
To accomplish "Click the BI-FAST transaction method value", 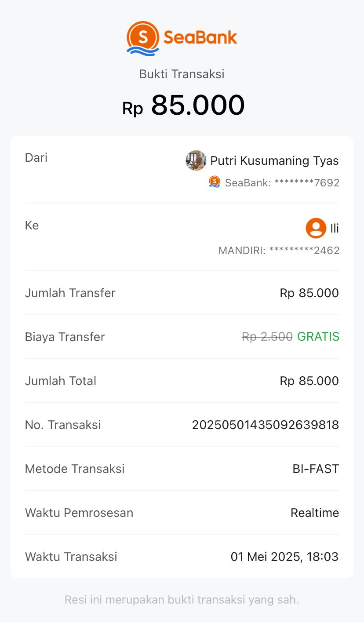I will [316, 469].
